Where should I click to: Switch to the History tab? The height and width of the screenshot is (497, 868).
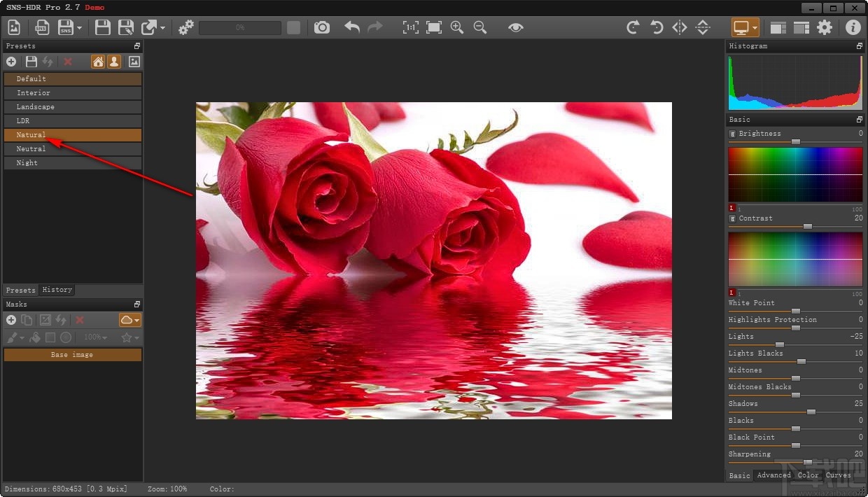57,290
